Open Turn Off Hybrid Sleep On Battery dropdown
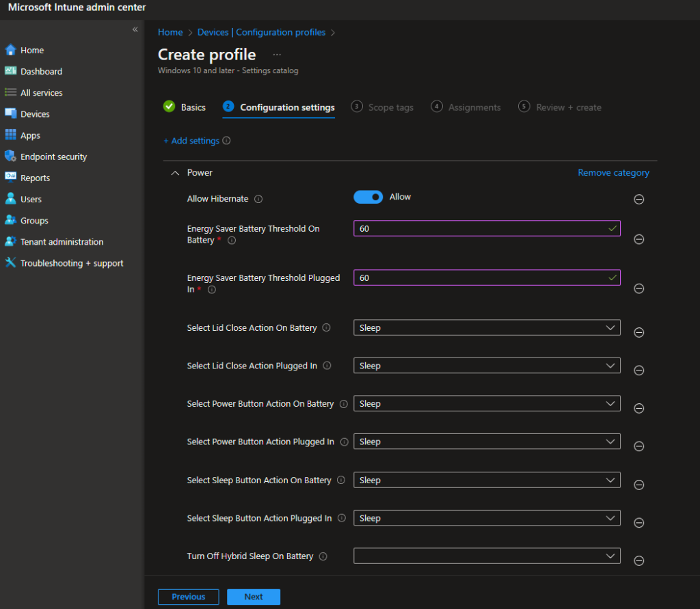The image size is (700, 609). pos(486,556)
